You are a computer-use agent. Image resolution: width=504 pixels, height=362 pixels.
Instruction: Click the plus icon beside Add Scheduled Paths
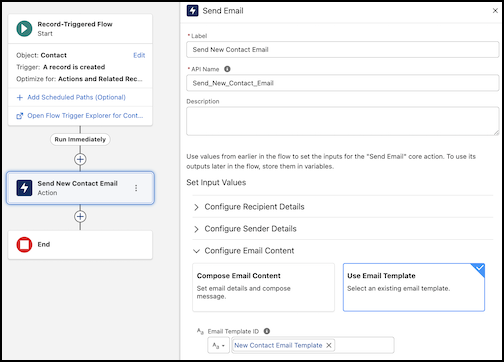tap(20, 97)
